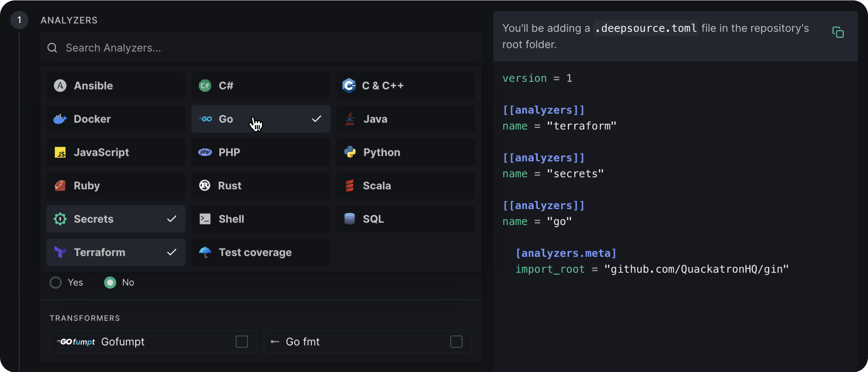
Task: Select the No radio button
Action: (x=110, y=282)
